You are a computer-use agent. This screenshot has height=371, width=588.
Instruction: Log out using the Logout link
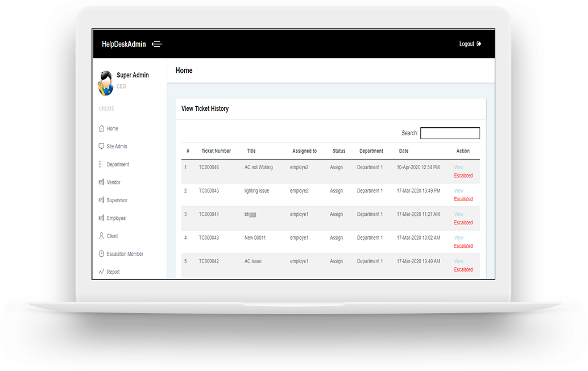[470, 44]
